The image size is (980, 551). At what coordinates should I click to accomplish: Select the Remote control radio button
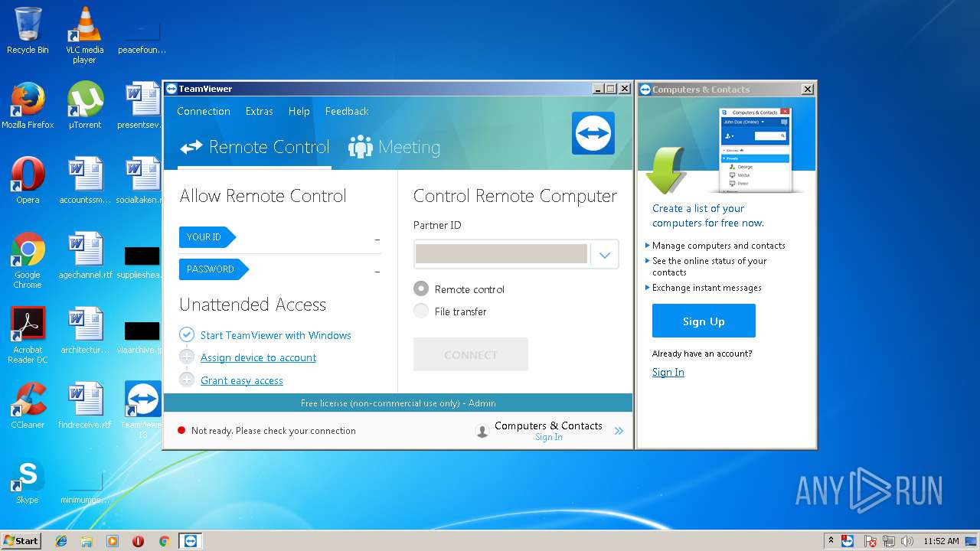coord(421,289)
